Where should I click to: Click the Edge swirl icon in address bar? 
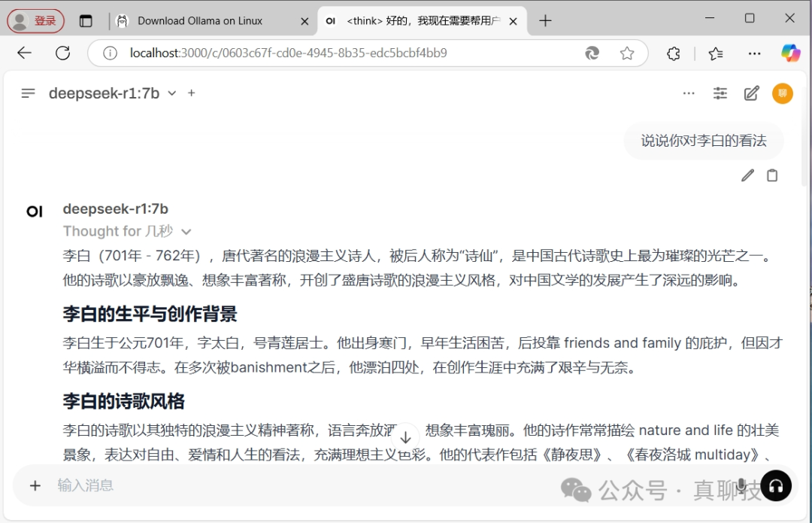tap(592, 53)
